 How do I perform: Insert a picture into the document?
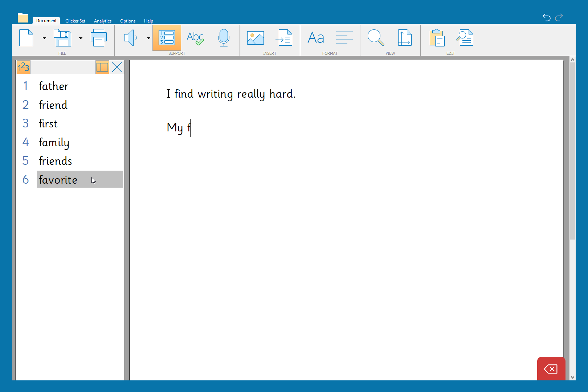[x=255, y=38]
